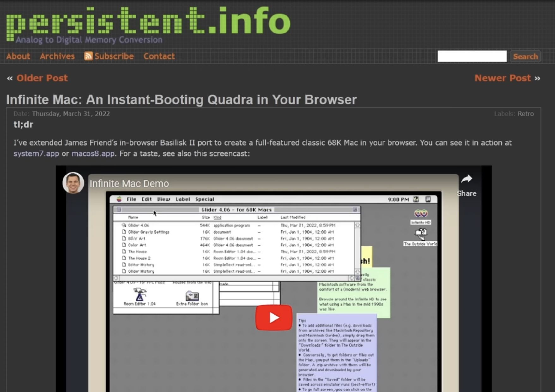Open the Archives page
Viewport: 555px width, 392px height.
coord(57,56)
